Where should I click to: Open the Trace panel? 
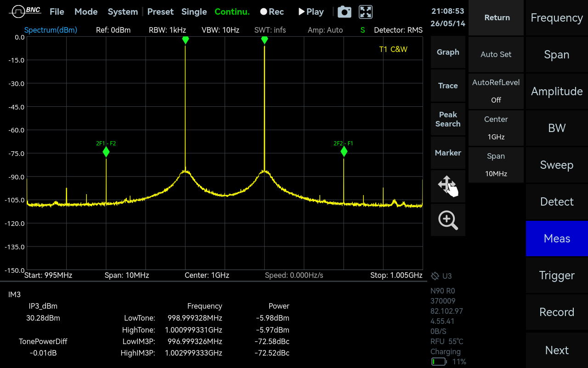[448, 86]
